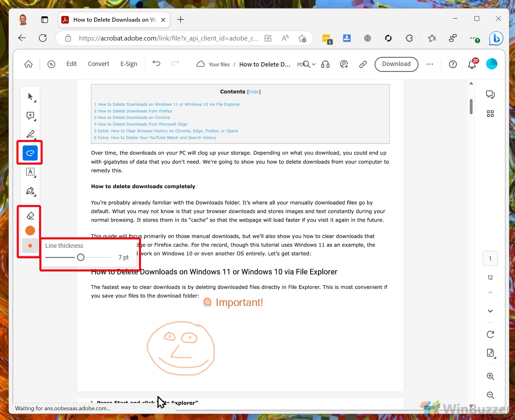
Task: Open the page fit options
Action: click(x=491, y=353)
